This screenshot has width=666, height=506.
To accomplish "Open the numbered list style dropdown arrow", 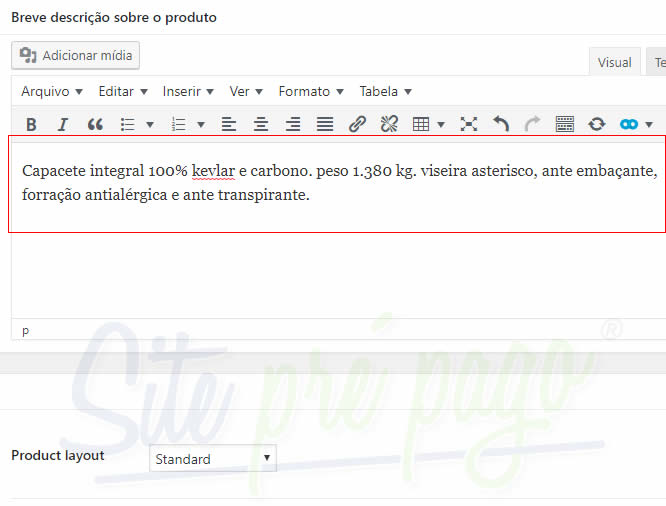I will coord(201,125).
